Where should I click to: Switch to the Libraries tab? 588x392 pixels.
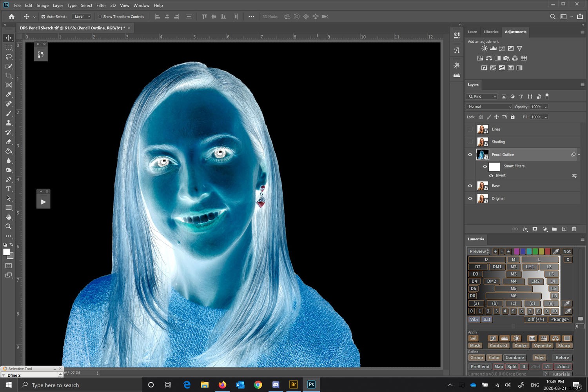[x=491, y=31]
